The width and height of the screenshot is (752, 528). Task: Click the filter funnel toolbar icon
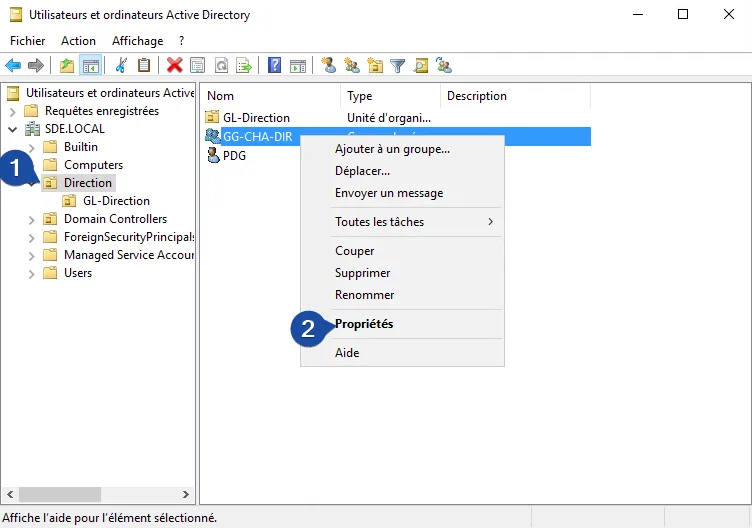point(398,66)
